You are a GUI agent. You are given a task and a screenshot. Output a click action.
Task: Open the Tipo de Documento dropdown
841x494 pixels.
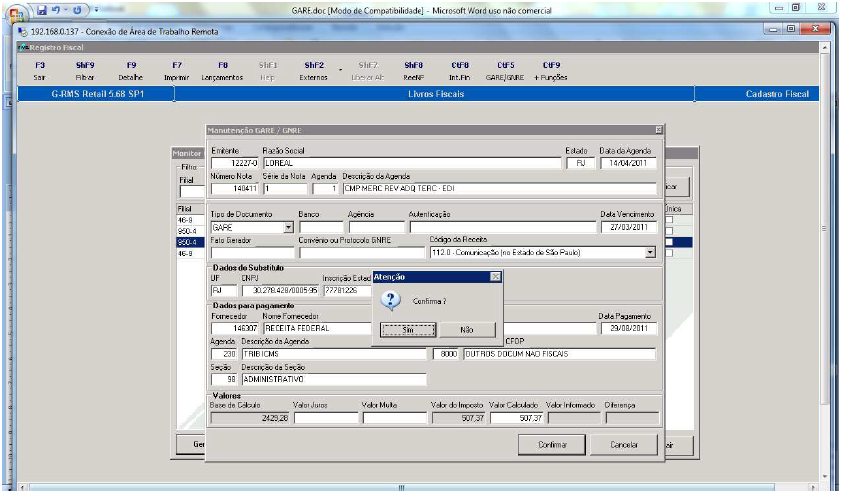[x=289, y=227]
